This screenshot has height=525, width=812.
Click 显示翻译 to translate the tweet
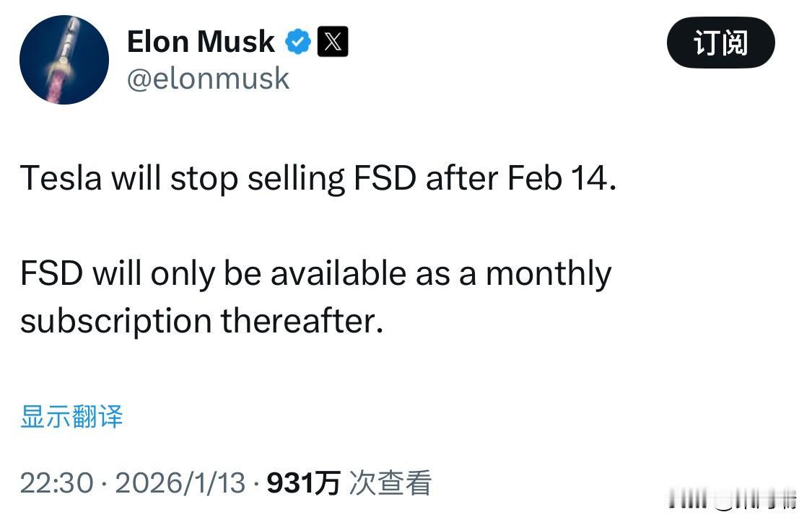(71, 417)
